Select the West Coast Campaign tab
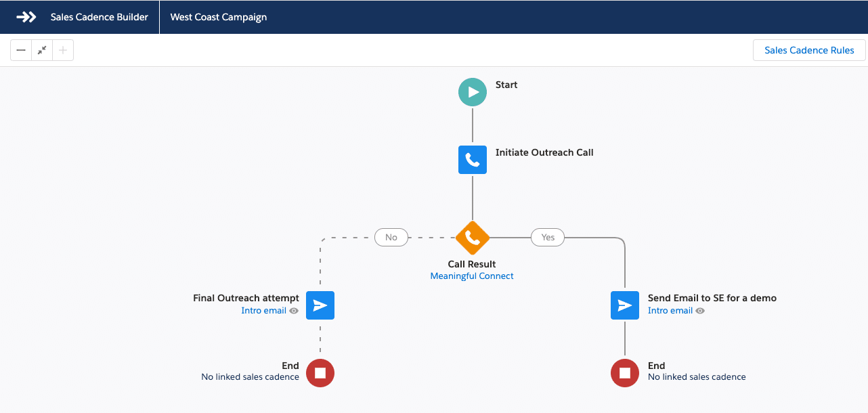The width and height of the screenshot is (868, 413). 219,17
